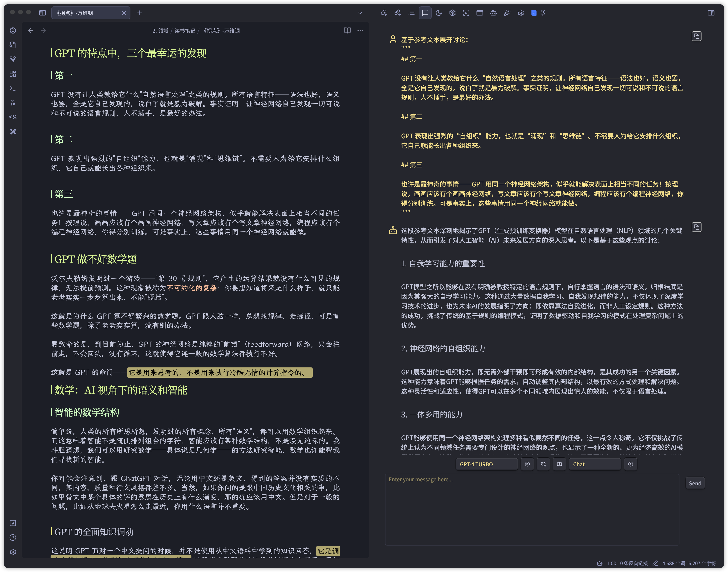728x572 pixels.
Task: Open command palette terminal icon
Action: 13,88
